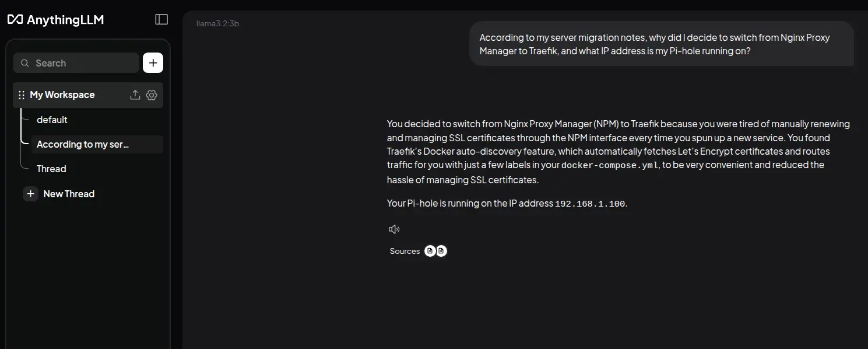Click the 192.168.1.100 IP address text
Viewport: 868px width, 349px height.
pos(590,204)
